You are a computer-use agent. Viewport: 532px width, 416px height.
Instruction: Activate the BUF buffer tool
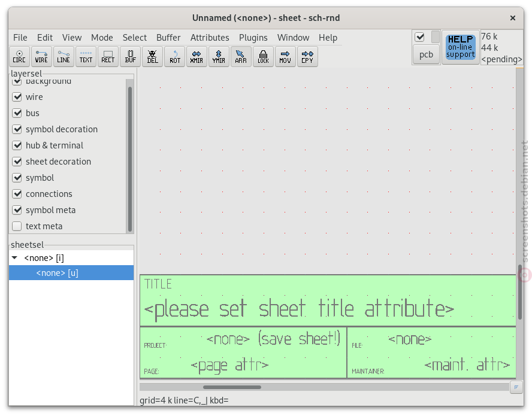pos(130,57)
